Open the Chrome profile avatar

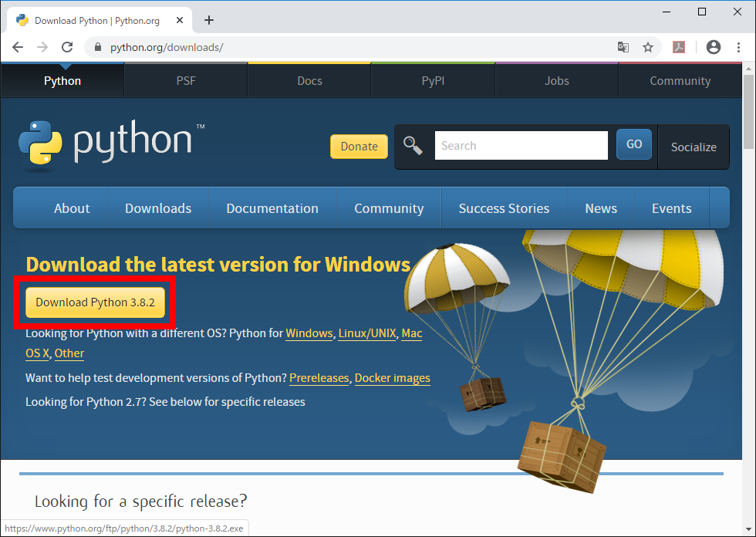(x=714, y=47)
